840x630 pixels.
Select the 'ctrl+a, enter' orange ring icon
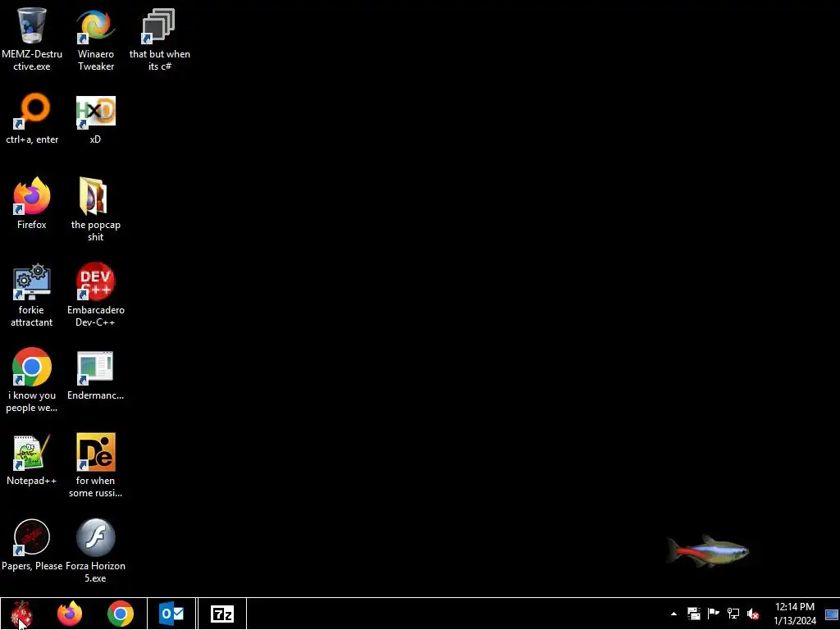(32, 112)
